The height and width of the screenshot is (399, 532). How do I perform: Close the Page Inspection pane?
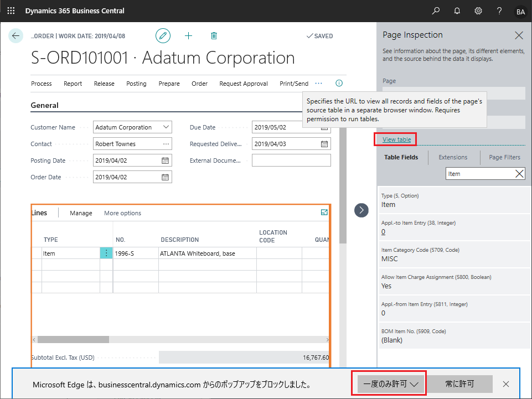coord(519,35)
